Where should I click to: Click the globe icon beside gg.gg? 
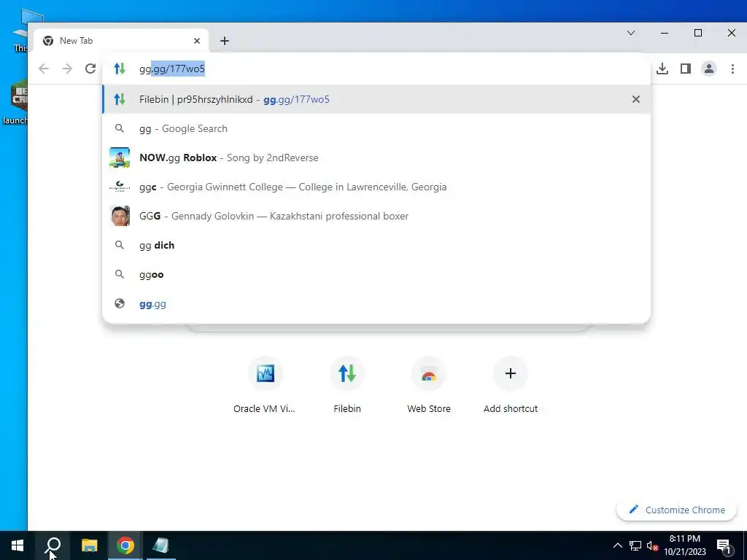coord(120,303)
